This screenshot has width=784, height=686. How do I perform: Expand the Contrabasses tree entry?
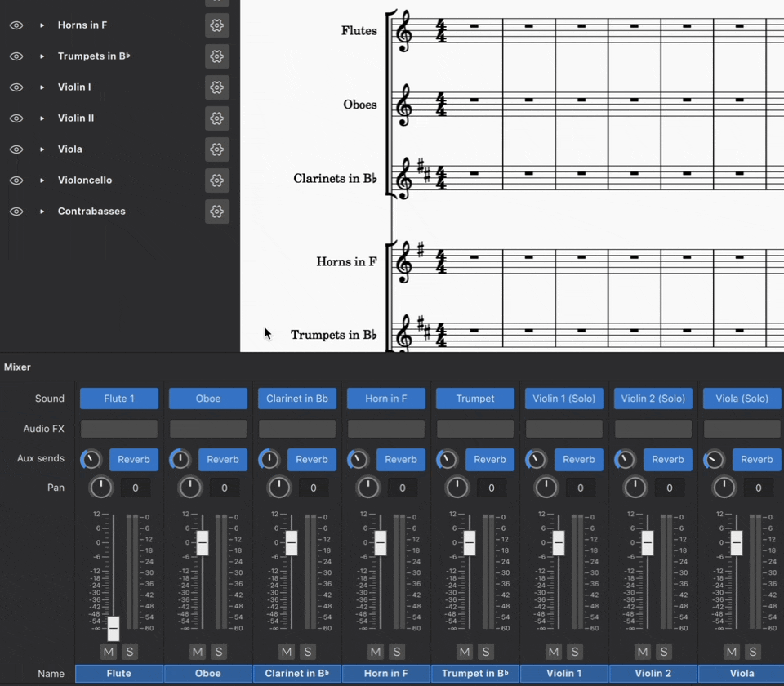tap(42, 212)
